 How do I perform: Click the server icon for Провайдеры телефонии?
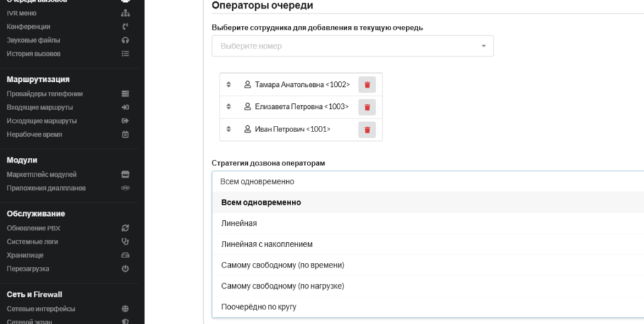(125, 94)
